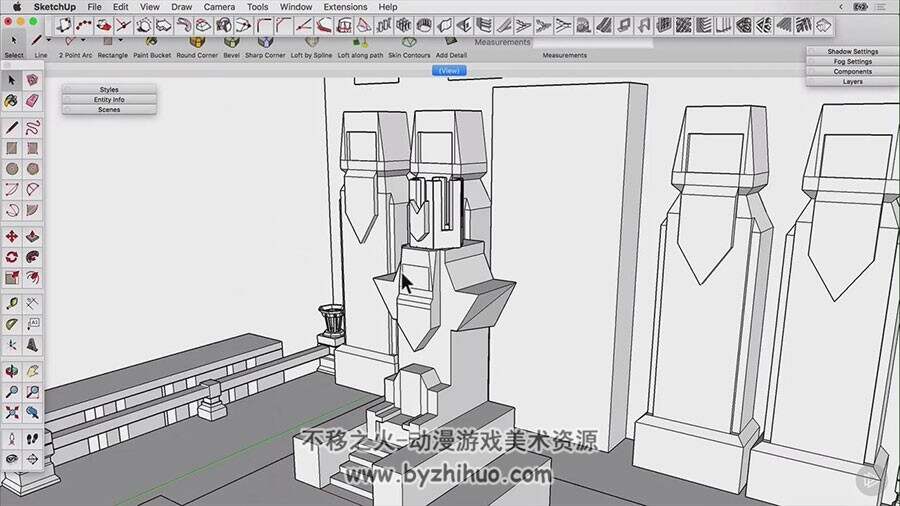Choose the Push/Pull tool
Image resolution: width=900 pixels, height=506 pixels.
pyautogui.click(x=33, y=236)
